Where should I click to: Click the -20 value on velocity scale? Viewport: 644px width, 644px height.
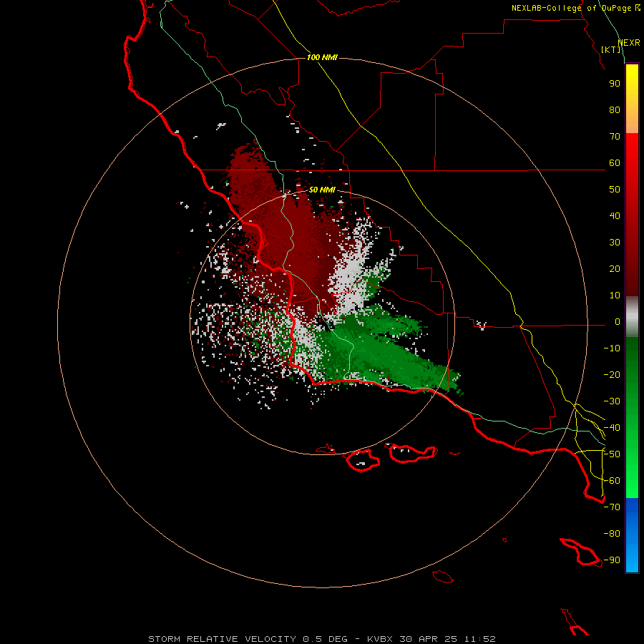click(x=612, y=375)
